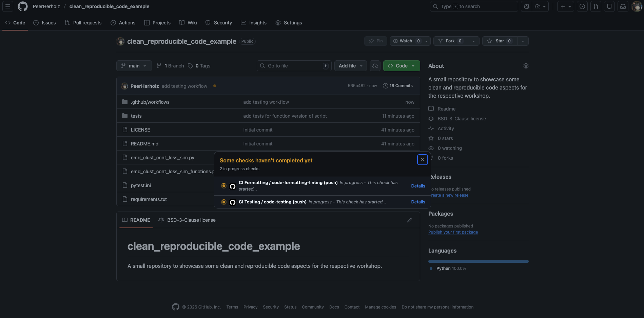This screenshot has height=318, width=644.
Task: Open About settings gear icon
Action: (x=526, y=66)
